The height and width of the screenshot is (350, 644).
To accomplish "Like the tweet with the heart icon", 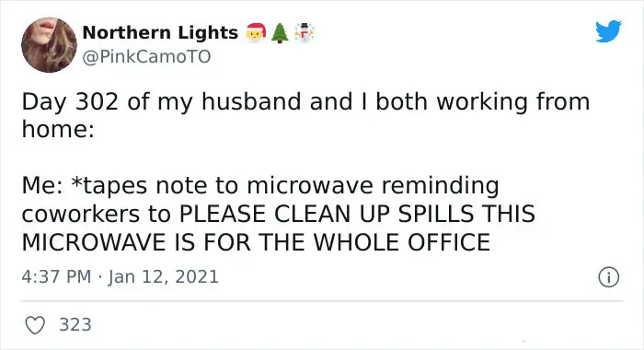I will point(35,325).
